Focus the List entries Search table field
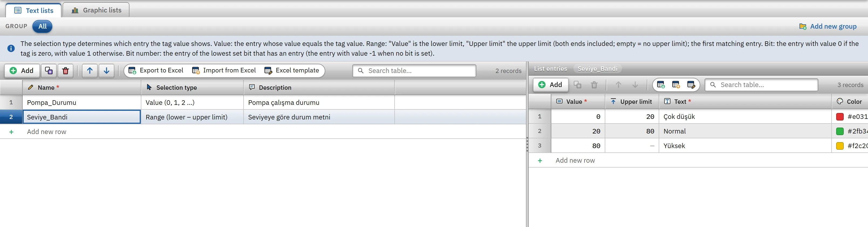 point(761,85)
